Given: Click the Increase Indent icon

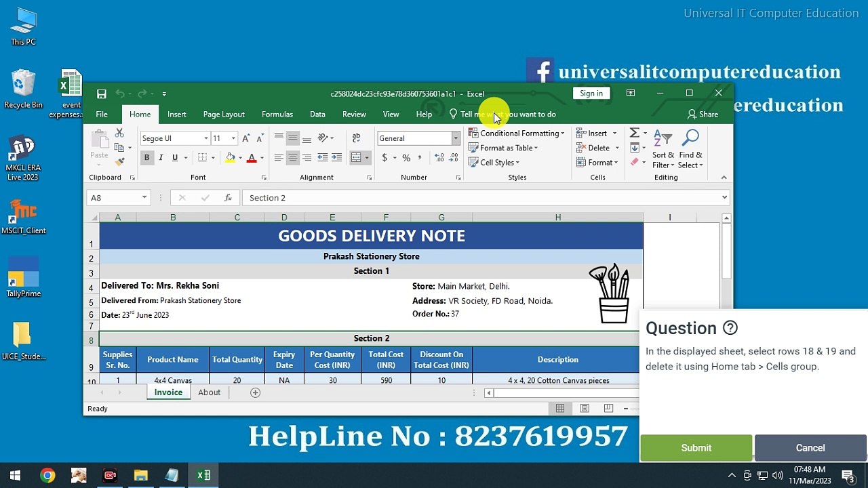Looking at the screenshot, I should coord(337,158).
